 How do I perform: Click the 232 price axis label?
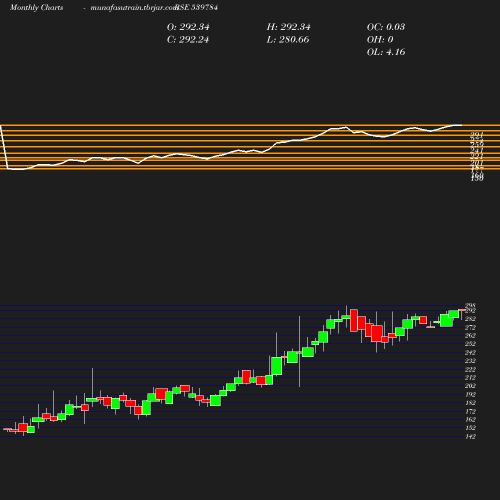[x=470, y=361]
